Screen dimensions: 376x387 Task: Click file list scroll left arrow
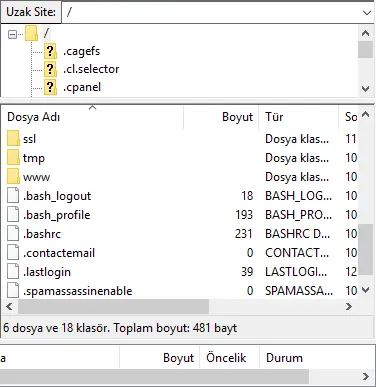click(9, 306)
